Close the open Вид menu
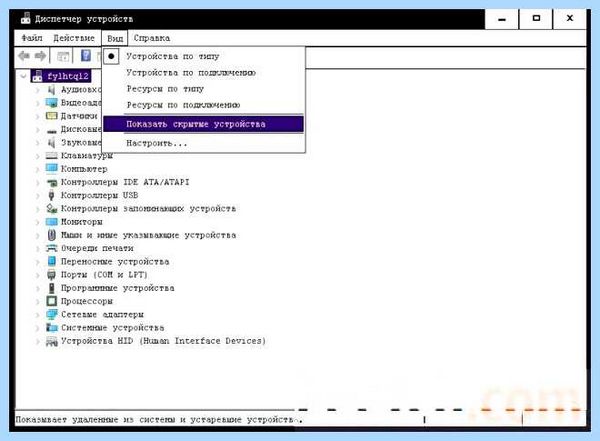Screen dimensions: 600x441 pyautogui.click(x=115, y=38)
